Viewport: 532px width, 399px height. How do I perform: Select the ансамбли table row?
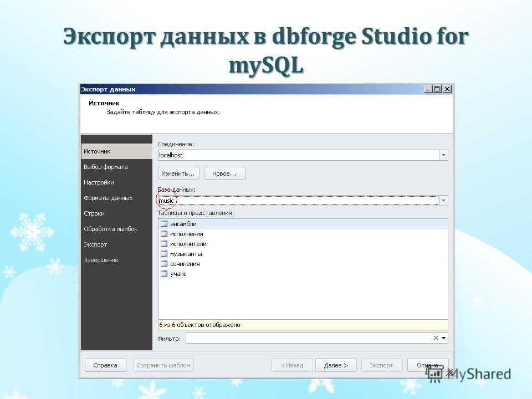click(303, 224)
